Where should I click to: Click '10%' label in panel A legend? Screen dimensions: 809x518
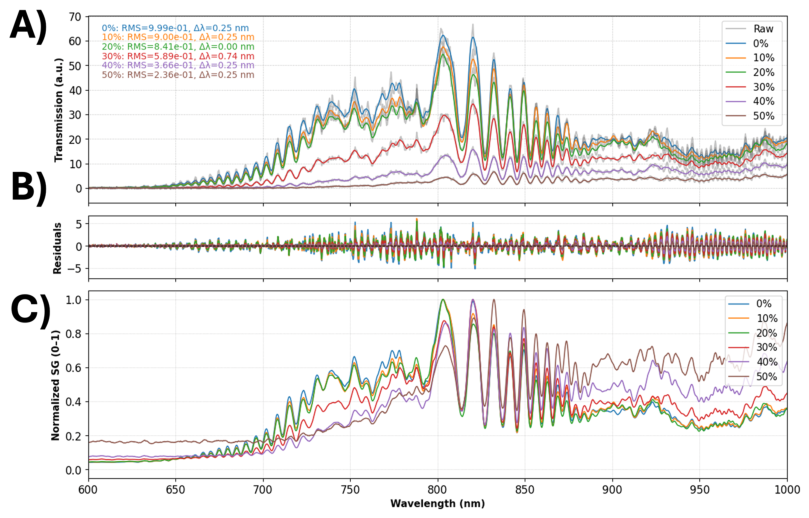(x=764, y=58)
